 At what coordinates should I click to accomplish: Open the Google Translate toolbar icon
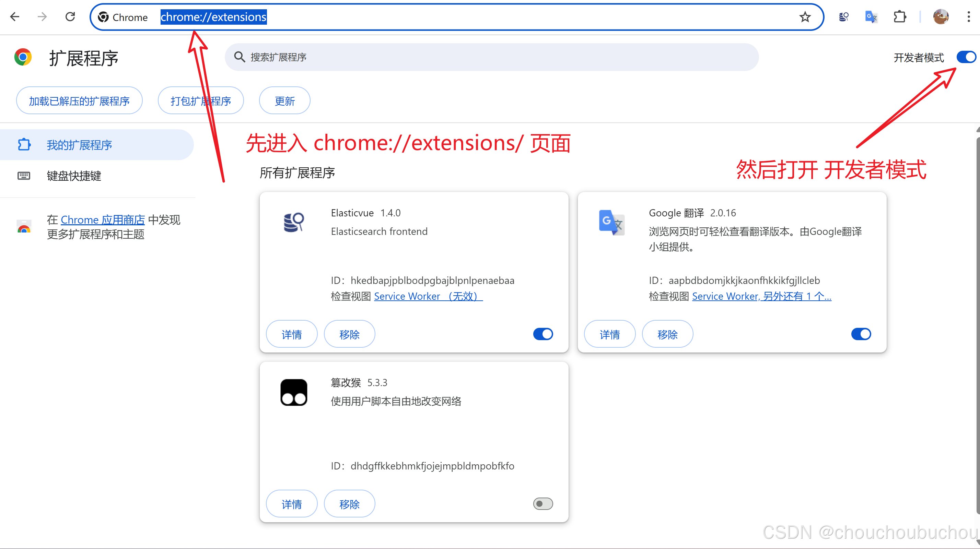click(x=871, y=17)
